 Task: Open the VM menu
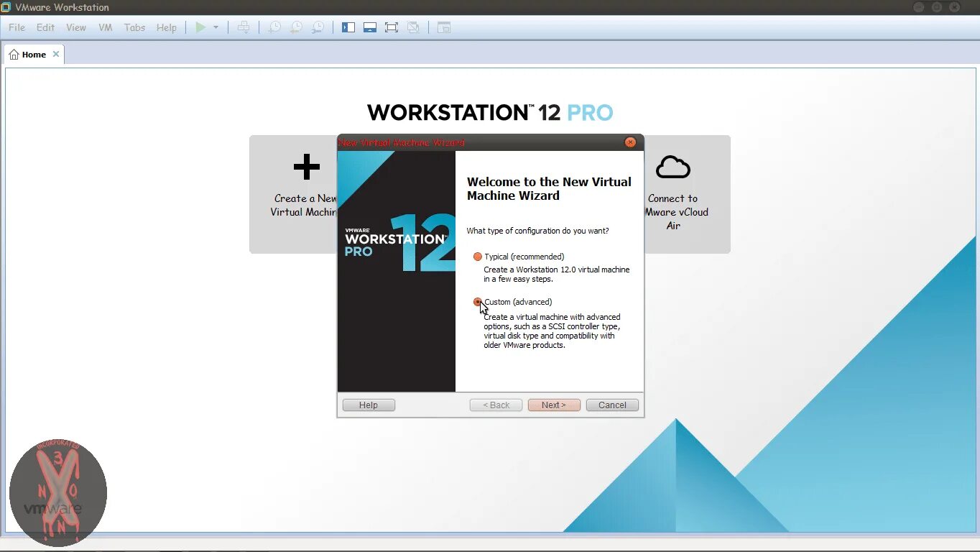tap(106, 27)
